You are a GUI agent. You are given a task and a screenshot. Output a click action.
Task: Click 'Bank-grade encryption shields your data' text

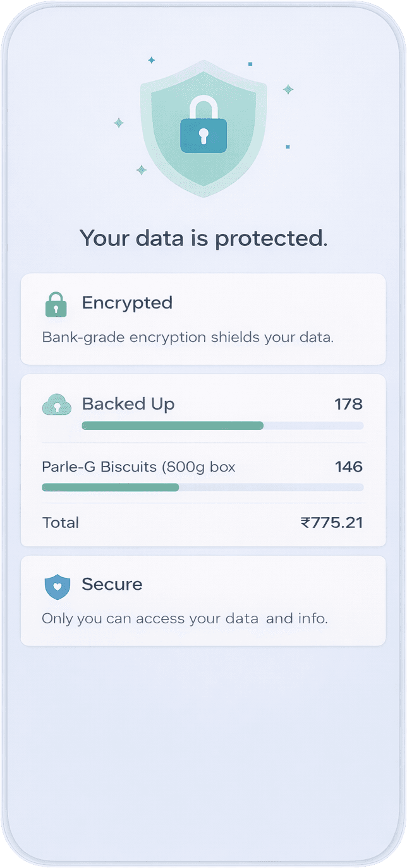click(x=187, y=337)
